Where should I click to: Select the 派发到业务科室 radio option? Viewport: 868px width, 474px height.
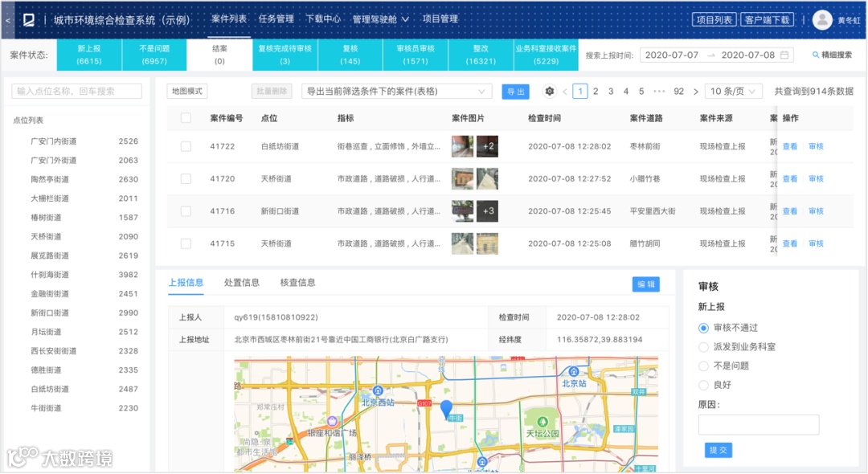coord(703,347)
